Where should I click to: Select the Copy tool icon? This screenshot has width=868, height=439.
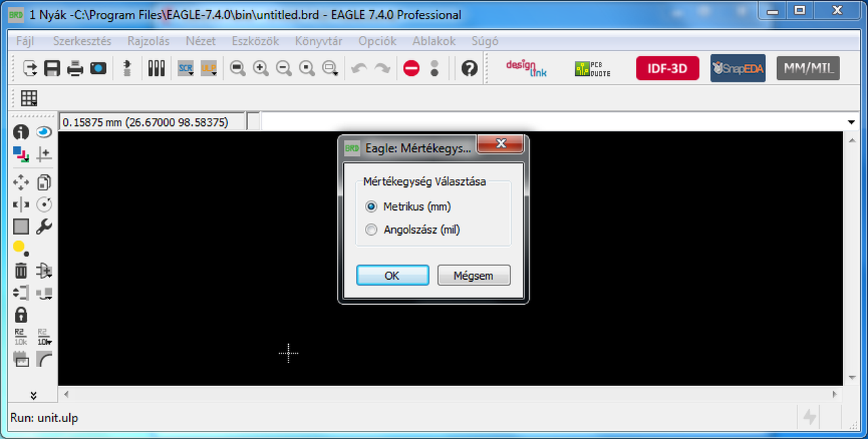point(44,182)
